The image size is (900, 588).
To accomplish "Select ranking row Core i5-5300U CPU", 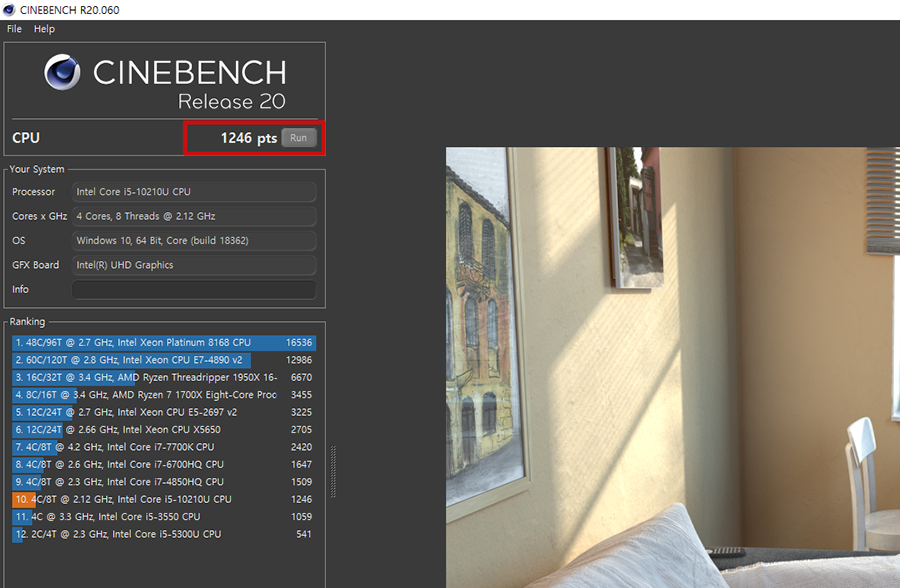I will coord(164,534).
